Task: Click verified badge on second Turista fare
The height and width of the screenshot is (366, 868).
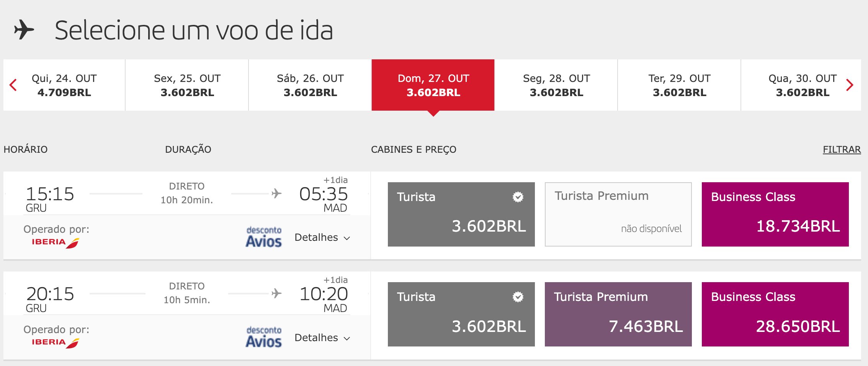Action: coord(518,297)
